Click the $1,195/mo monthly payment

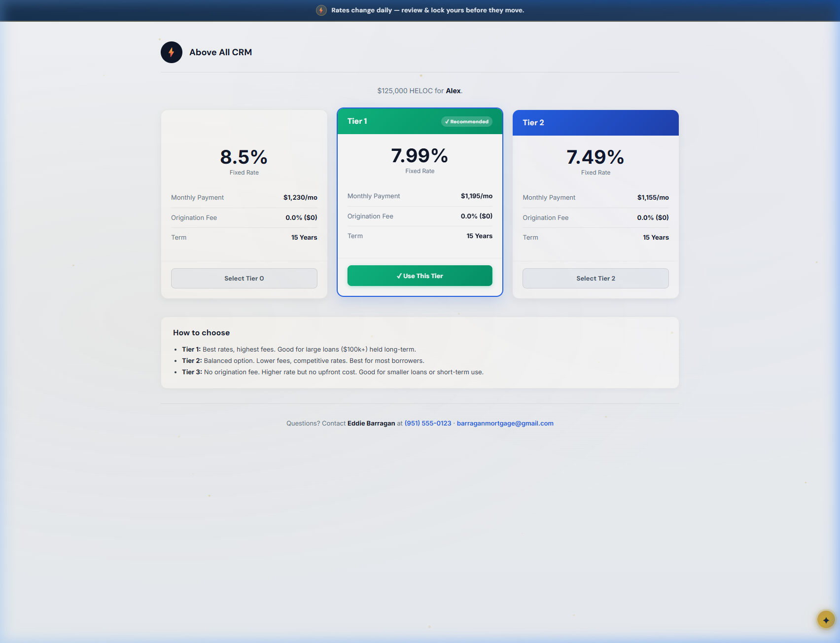click(477, 196)
